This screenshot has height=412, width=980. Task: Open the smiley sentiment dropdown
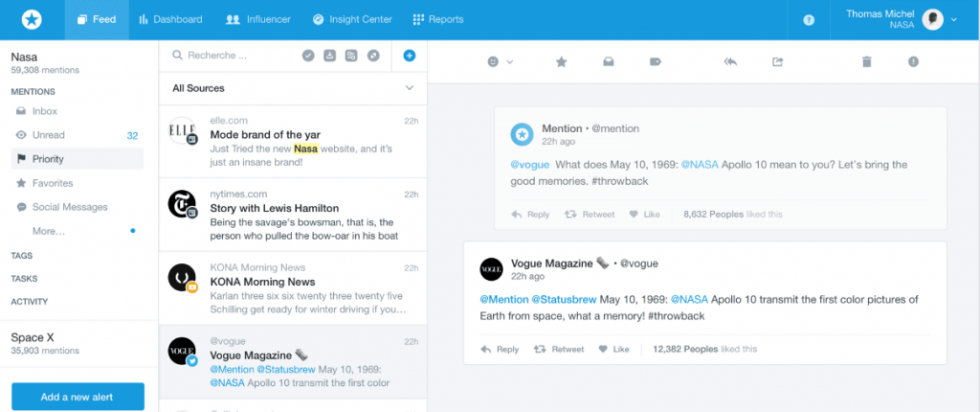pyautogui.click(x=500, y=62)
